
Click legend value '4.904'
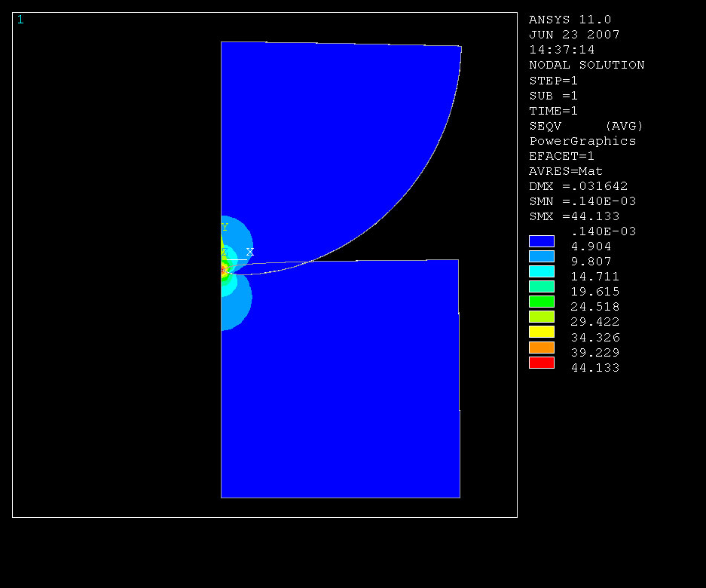coord(591,247)
